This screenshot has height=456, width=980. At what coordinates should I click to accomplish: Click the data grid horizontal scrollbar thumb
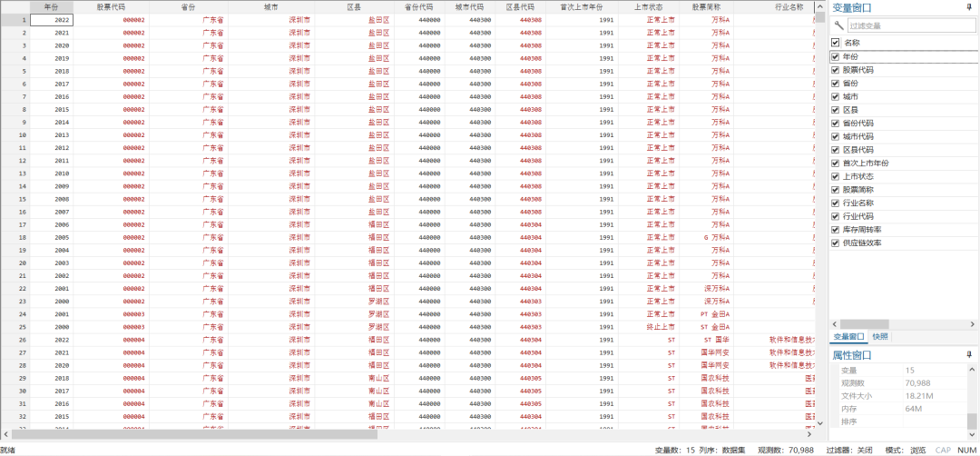pyautogui.click(x=194, y=433)
